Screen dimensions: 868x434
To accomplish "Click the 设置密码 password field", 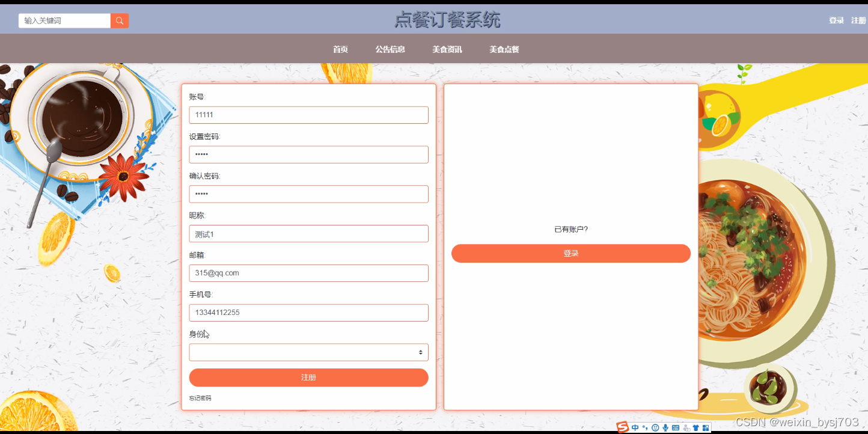I will pyautogui.click(x=308, y=154).
